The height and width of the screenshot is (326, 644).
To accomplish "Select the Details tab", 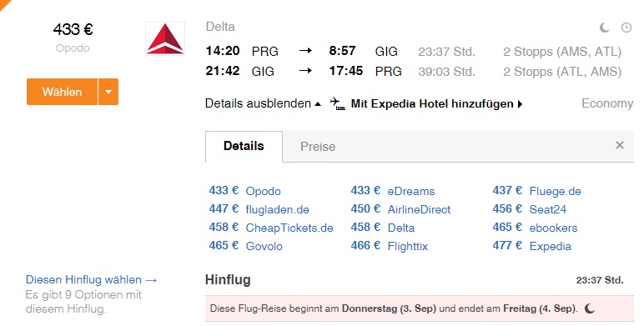I will pyautogui.click(x=244, y=146).
